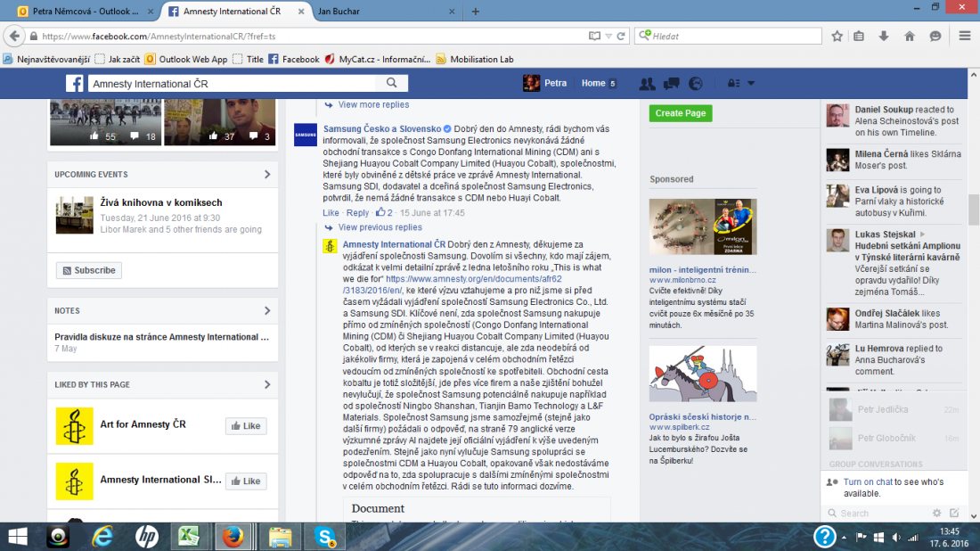Screen dimensions: 980x551
Task: Open chat options gear icon
Action: pyautogui.click(x=936, y=513)
